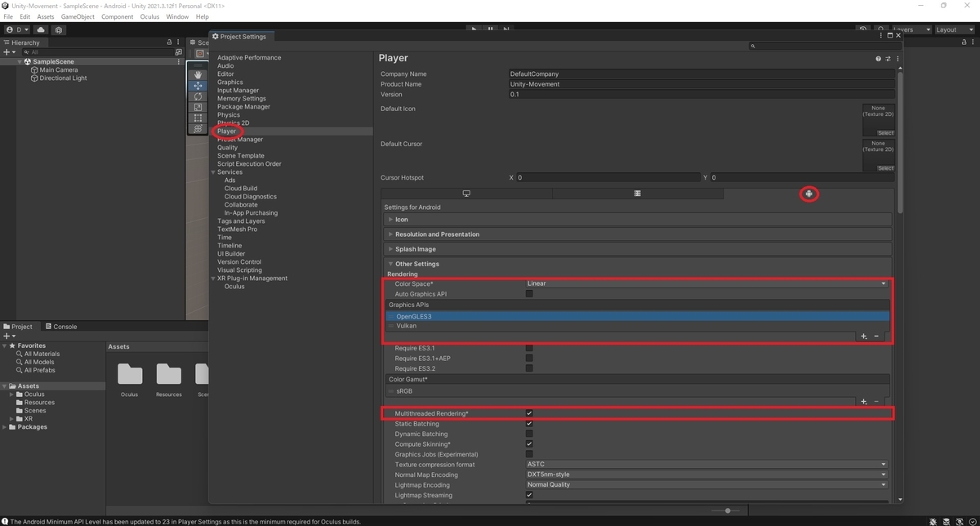Click the cloud services icon

tap(41, 29)
